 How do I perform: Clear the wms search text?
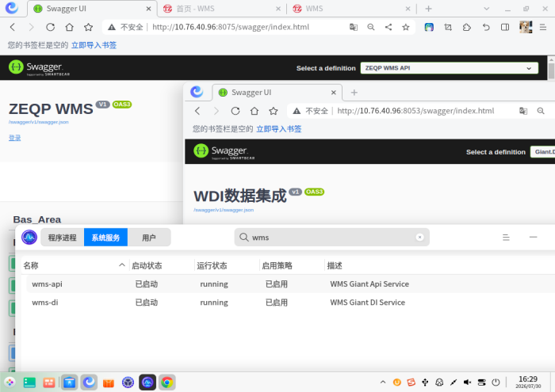tap(419, 237)
